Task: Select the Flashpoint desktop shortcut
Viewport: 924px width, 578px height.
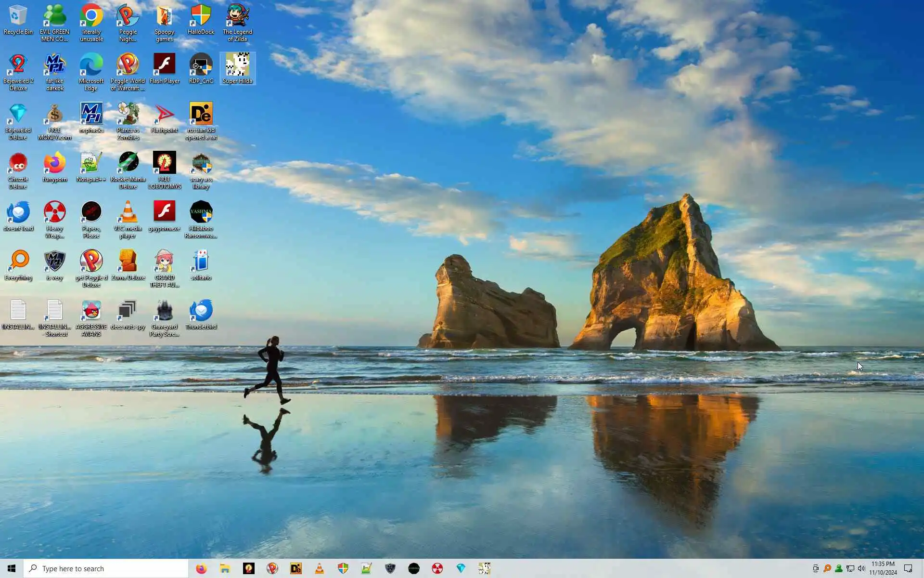Action: [x=164, y=114]
